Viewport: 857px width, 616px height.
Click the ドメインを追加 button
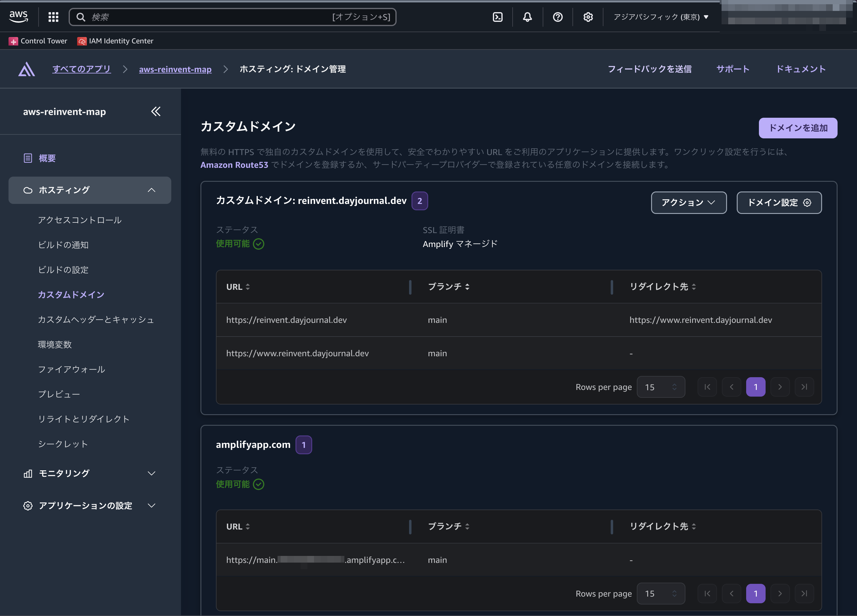[798, 128]
